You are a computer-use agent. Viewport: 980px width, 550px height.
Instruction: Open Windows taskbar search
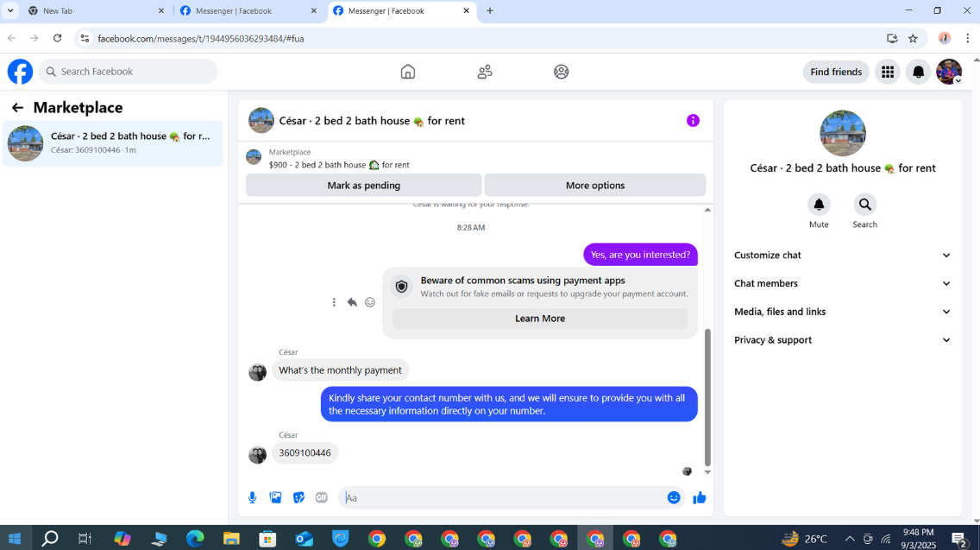(49, 539)
